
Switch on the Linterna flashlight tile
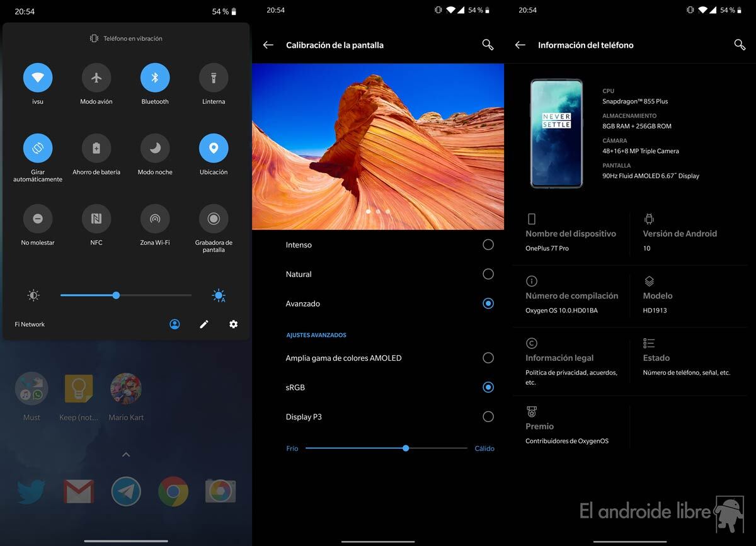pos(214,77)
